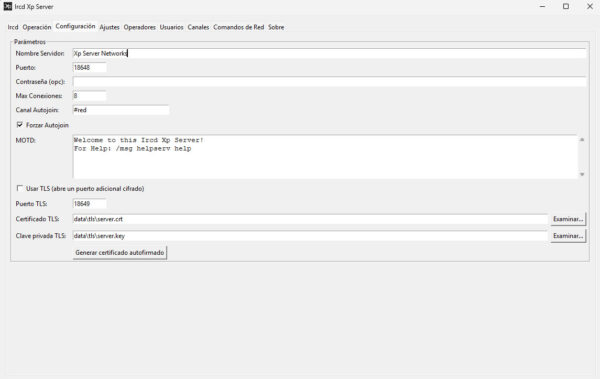600x379 pixels.
Task: Focus the Puerto field showing 18648
Action: tap(89, 67)
